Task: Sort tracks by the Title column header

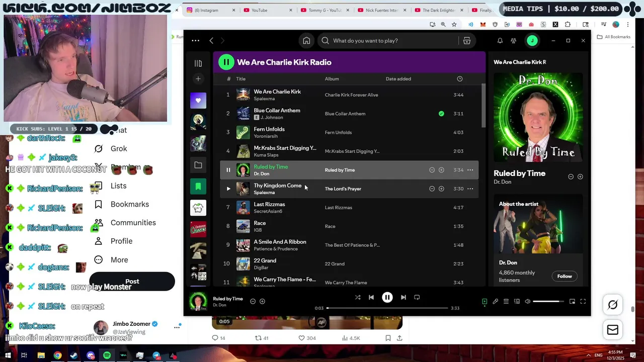Action: pyautogui.click(x=241, y=79)
